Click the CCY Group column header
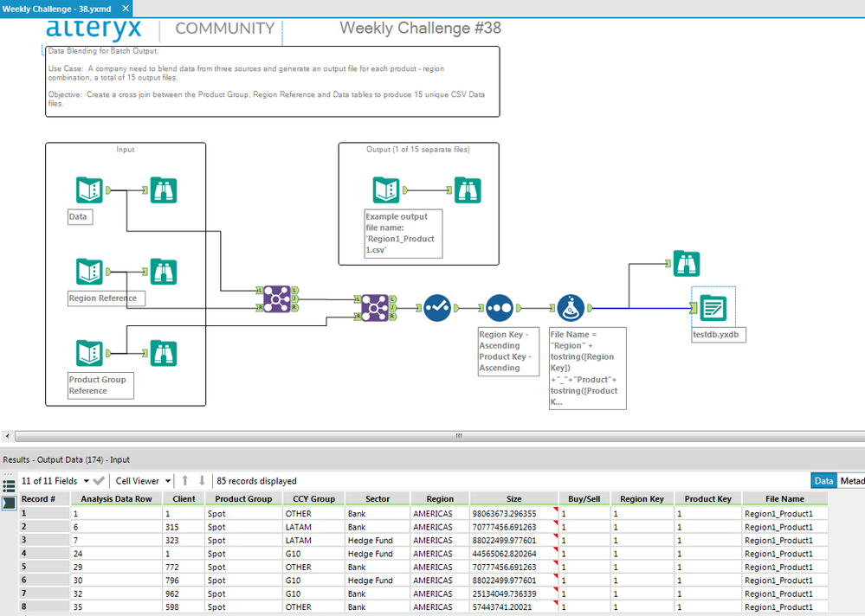865x616 pixels. 314,498
